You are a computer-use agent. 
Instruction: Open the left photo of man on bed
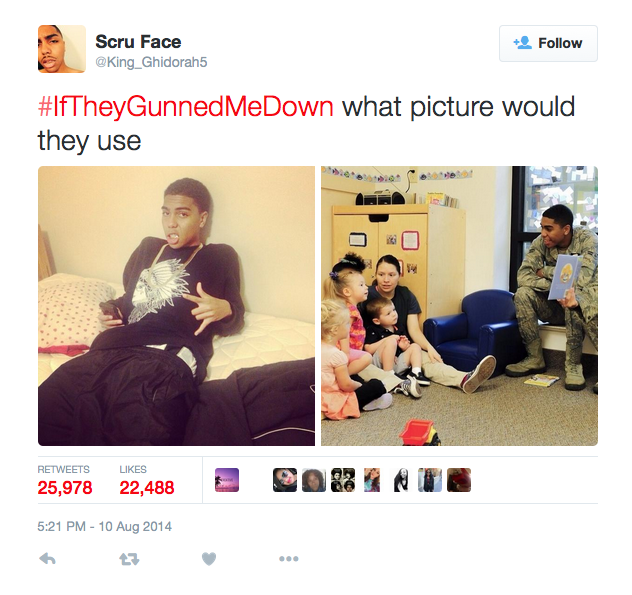click(176, 306)
